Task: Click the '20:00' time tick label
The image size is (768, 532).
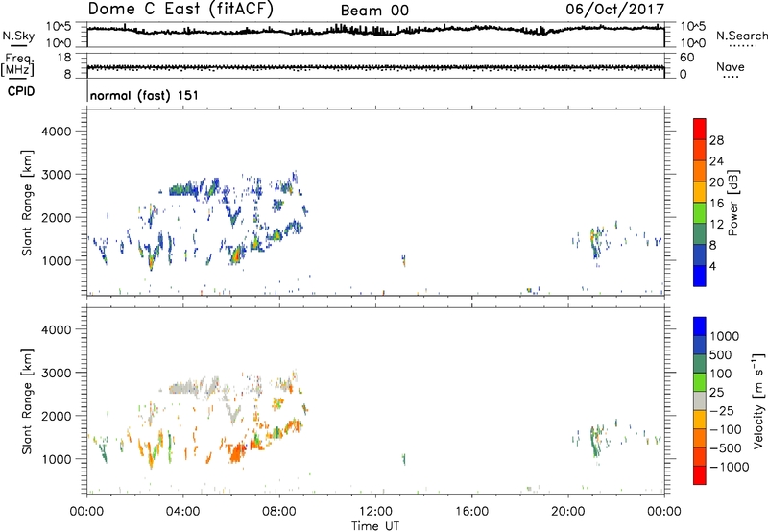Action: (x=567, y=512)
